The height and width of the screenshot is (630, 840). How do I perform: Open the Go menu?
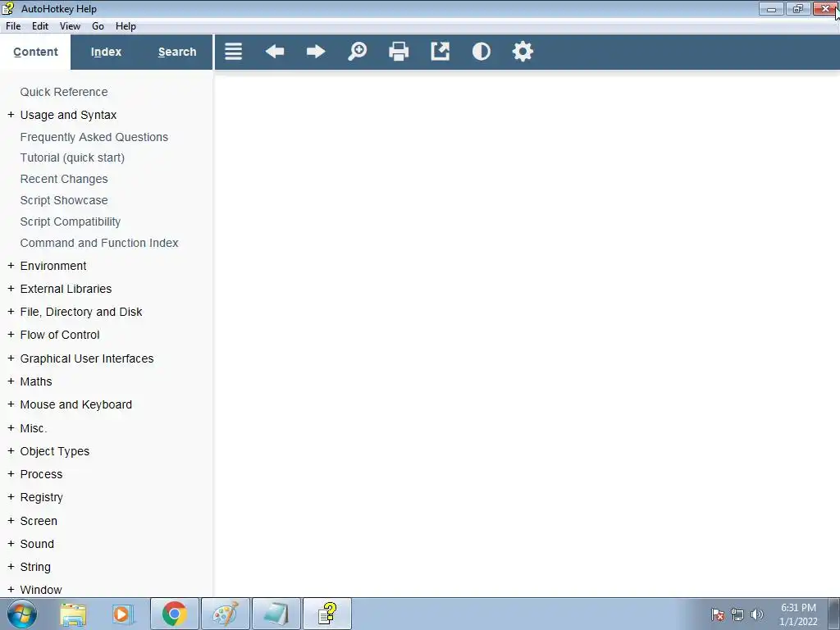click(98, 26)
